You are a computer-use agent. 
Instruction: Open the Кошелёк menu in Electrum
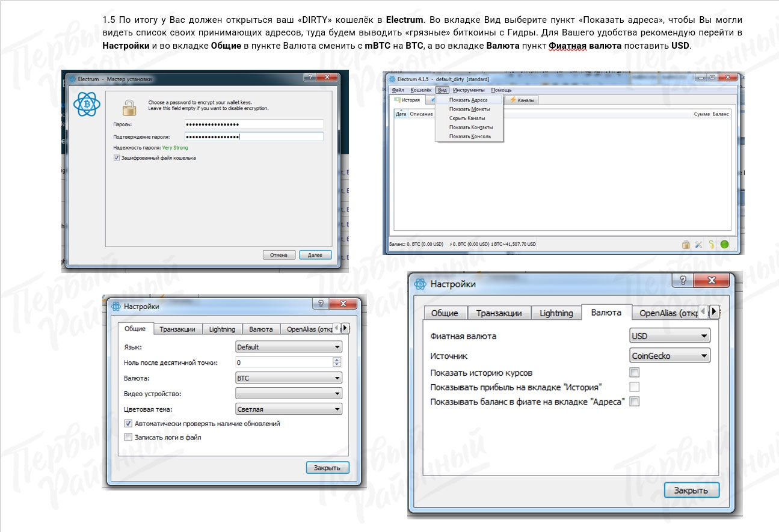pyautogui.click(x=421, y=90)
